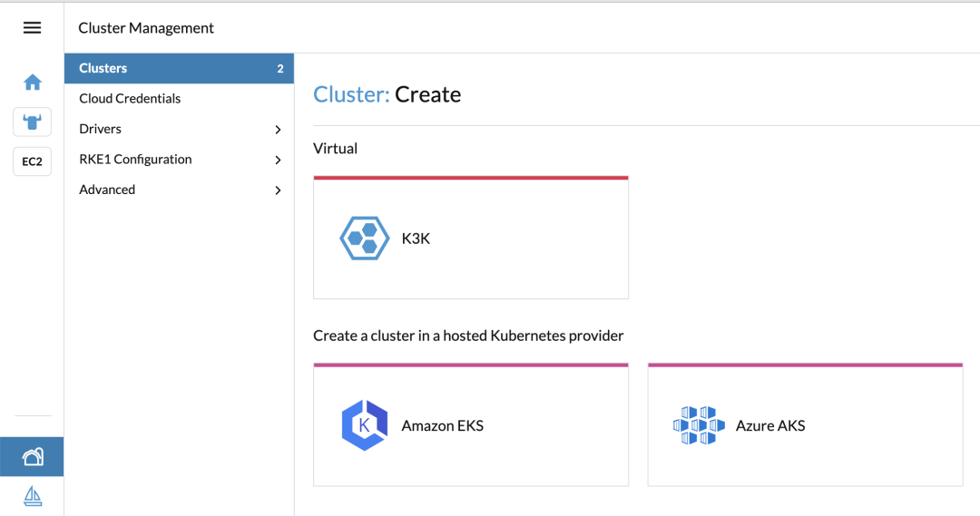Open the EC2 cluster shortcut
980x516 pixels.
coord(33,161)
